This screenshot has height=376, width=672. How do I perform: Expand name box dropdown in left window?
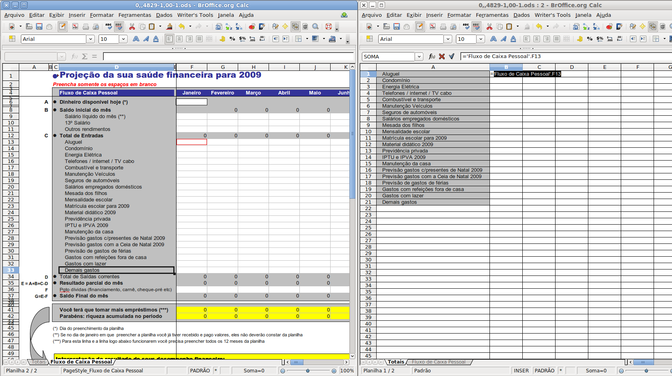coord(61,57)
